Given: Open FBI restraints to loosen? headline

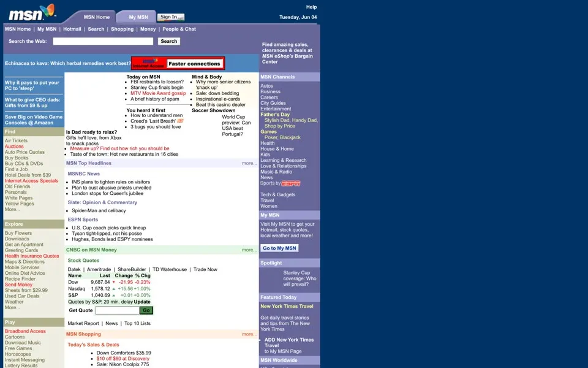Looking at the screenshot, I should point(157,82).
